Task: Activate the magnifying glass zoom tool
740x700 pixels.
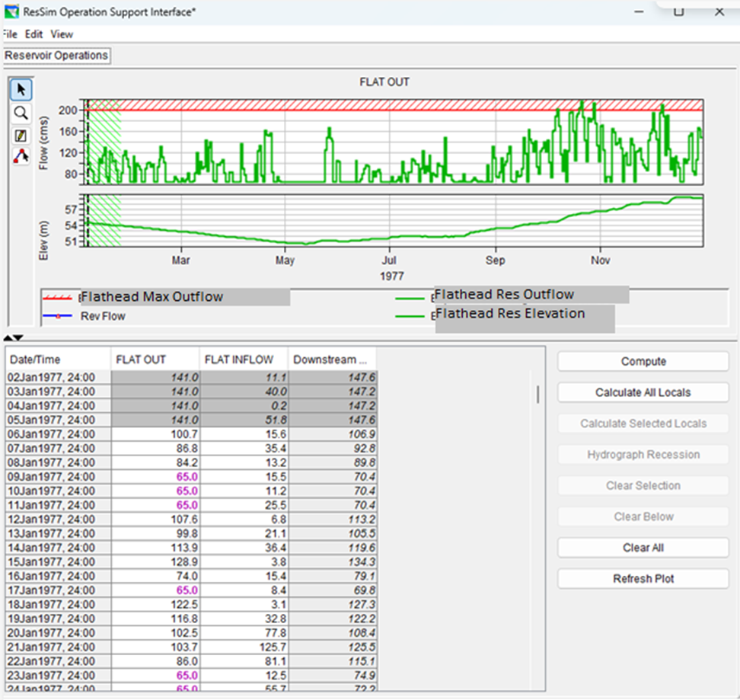Action: (21, 113)
